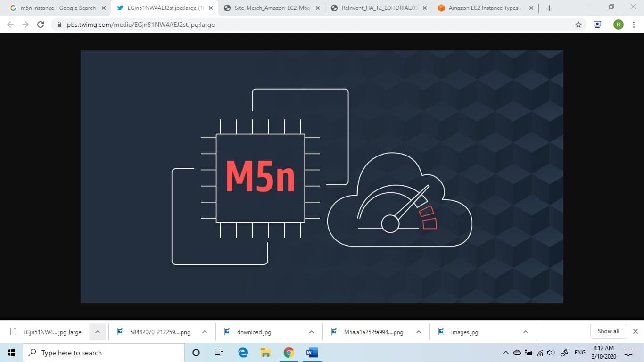The width and height of the screenshot is (644, 362).
Task: Open Task View on taskbar
Action: pos(219,353)
